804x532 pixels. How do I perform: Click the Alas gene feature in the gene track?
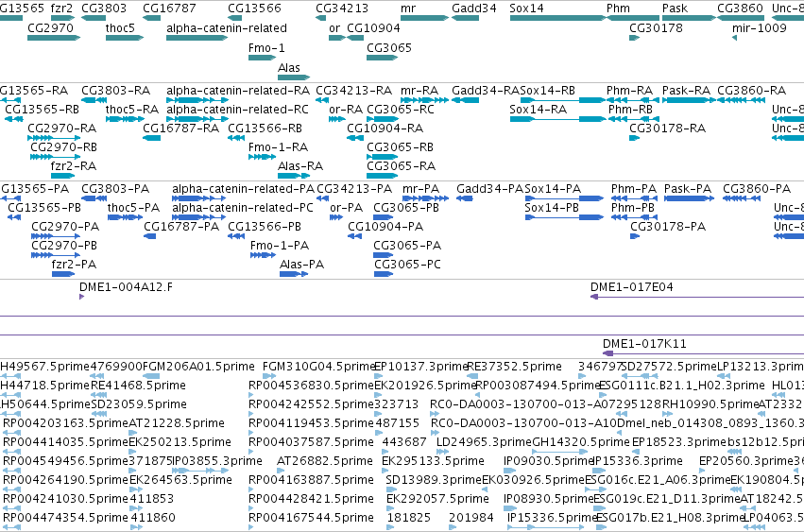pos(294,77)
